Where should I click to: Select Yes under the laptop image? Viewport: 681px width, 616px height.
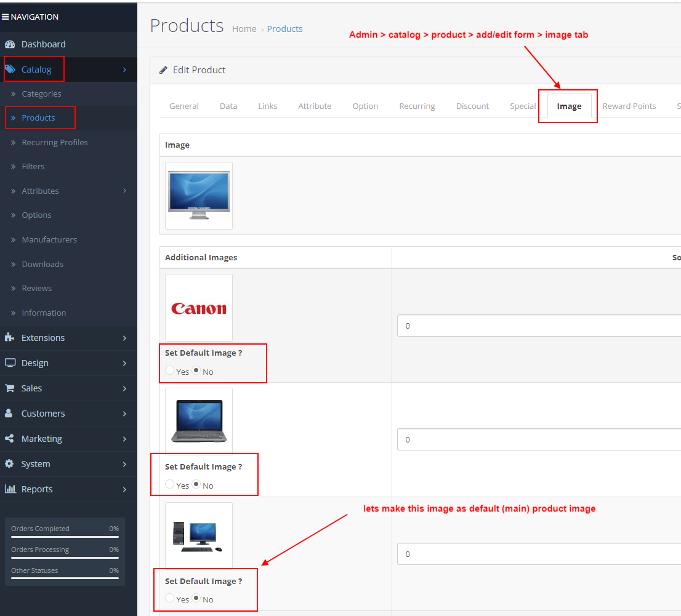pyautogui.click(x=170, y=484)
